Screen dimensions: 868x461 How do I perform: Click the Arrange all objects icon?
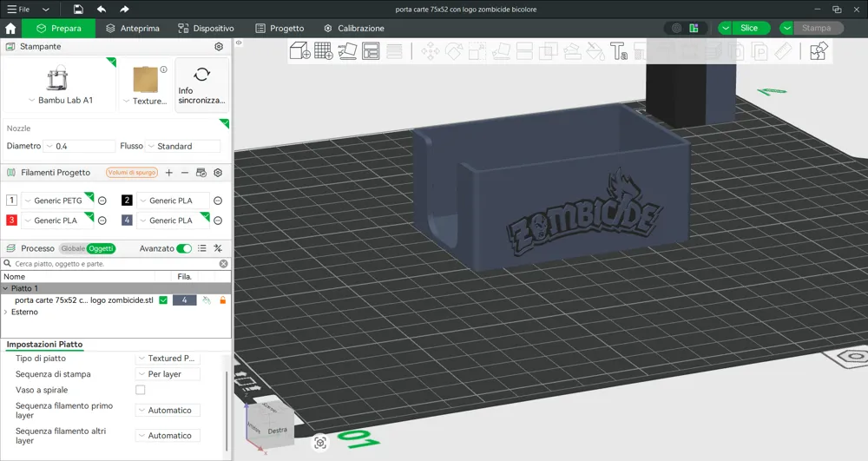tap(371, 50)
